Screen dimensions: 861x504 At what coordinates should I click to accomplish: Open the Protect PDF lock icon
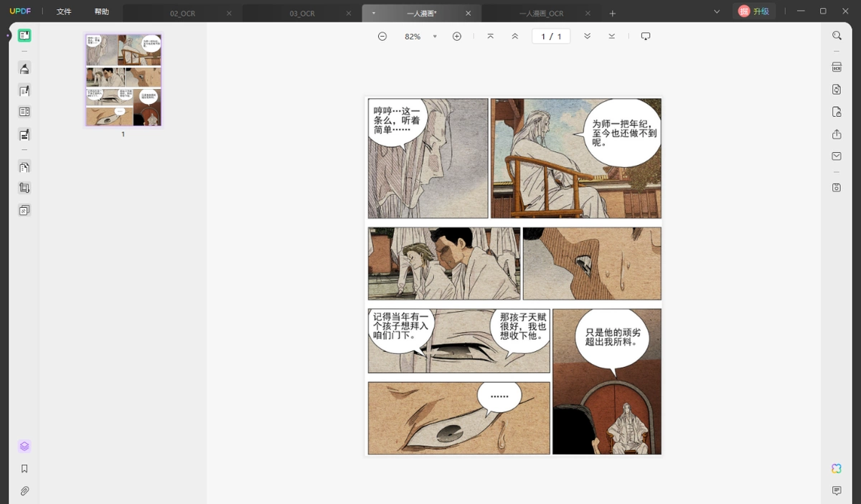(837, 112)
